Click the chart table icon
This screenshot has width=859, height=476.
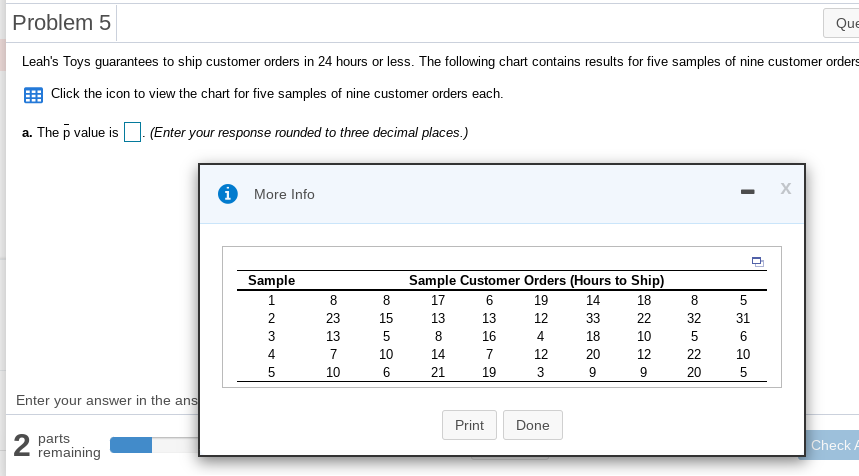point(33,95)
